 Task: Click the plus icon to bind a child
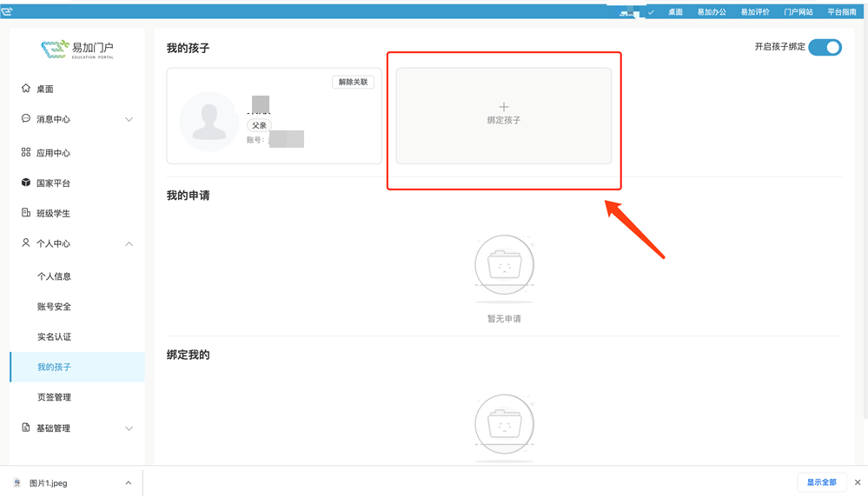pyautogui.click(x=504, y=106)
